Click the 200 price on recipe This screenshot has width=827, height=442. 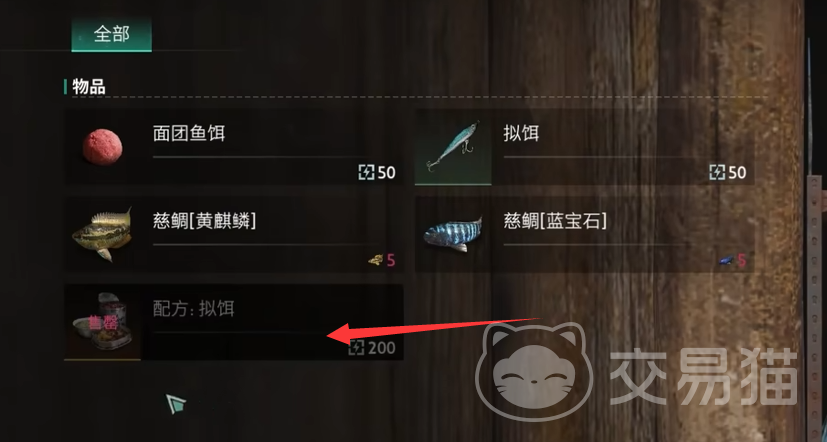[x=381, y=348]
